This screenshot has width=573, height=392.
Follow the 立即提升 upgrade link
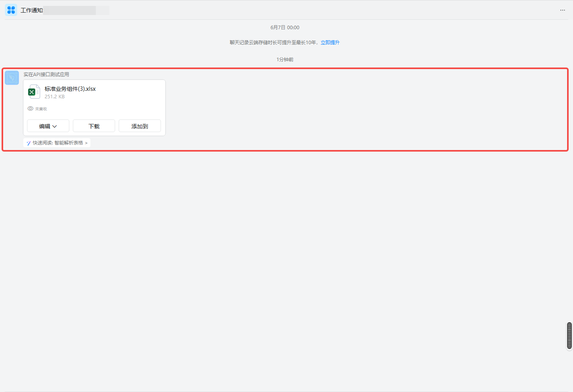click(x=330, y=43)
